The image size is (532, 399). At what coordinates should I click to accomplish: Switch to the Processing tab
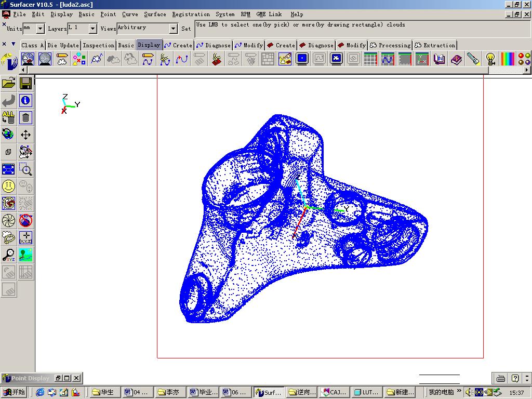click(391, 45)
